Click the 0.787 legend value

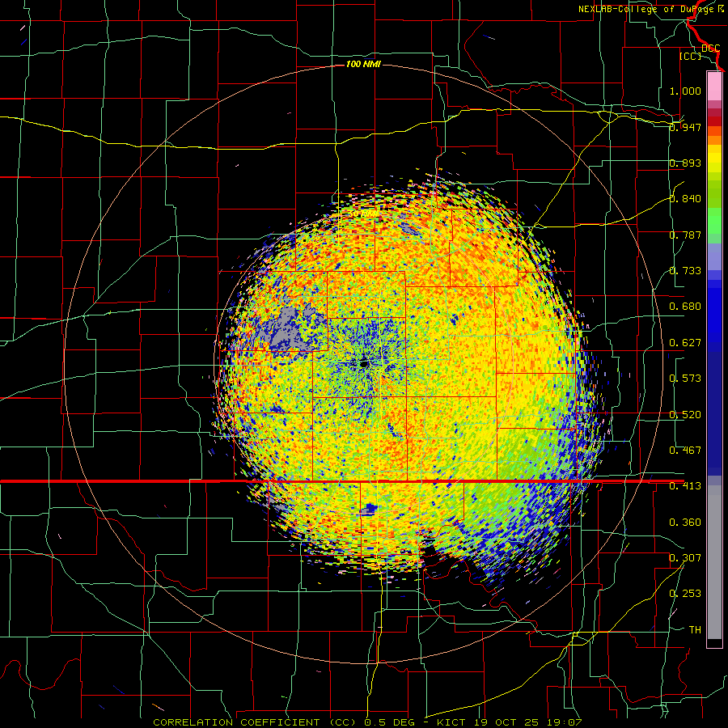(x=685, y=235)
